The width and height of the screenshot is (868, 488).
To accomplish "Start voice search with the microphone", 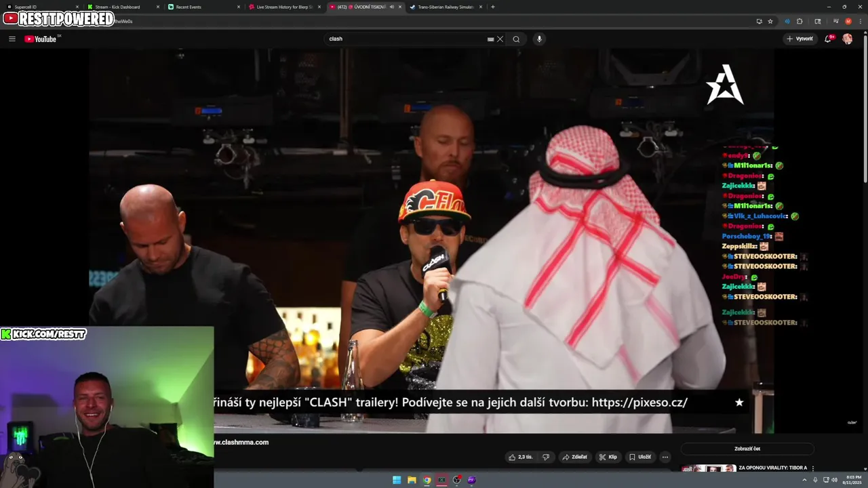I will 540,39.
